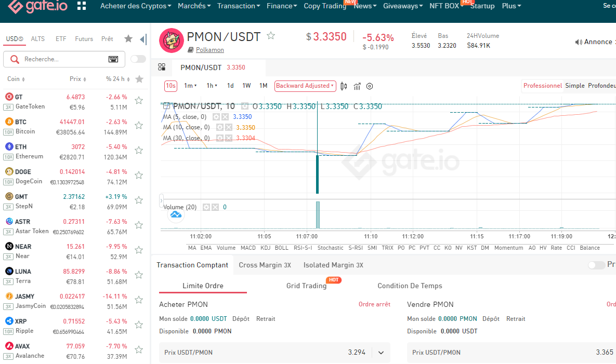The width and height of the screenshot is (616, 364).
Task: Open Finance dropdown menu
Action: coord(282,6)
